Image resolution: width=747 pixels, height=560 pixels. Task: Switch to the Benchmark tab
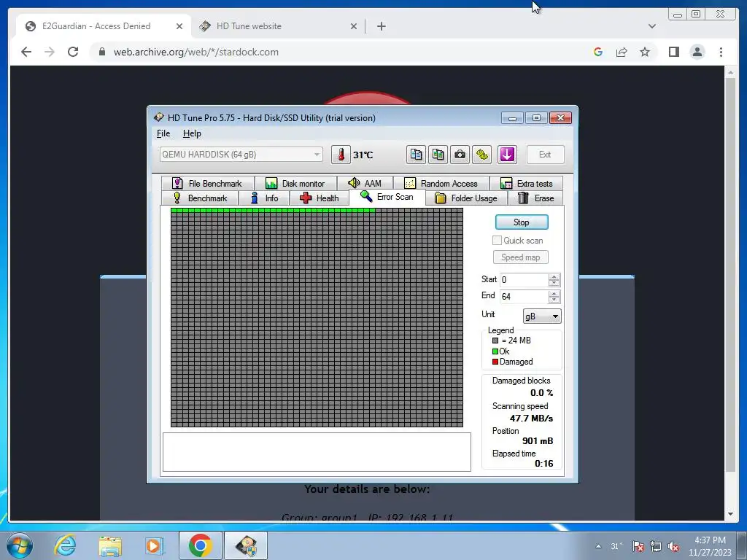[x=200, y=198]
